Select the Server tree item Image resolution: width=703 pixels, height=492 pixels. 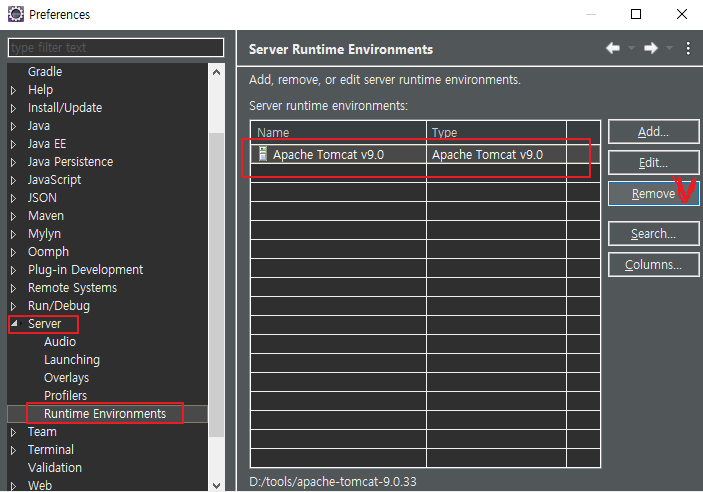click(x=44, y=323)
